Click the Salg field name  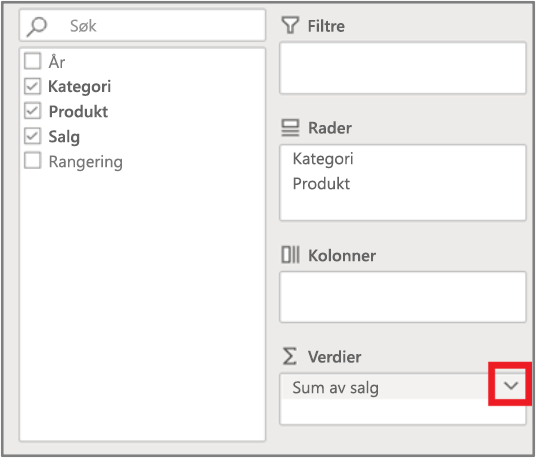click(64, 137)
